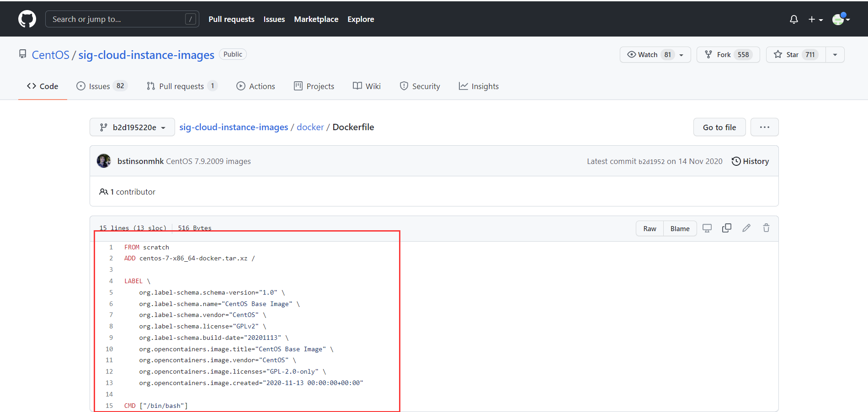Select the repository Pull requests tab
The height and width of the screenshot is (412, 868).
coord(182,86)
